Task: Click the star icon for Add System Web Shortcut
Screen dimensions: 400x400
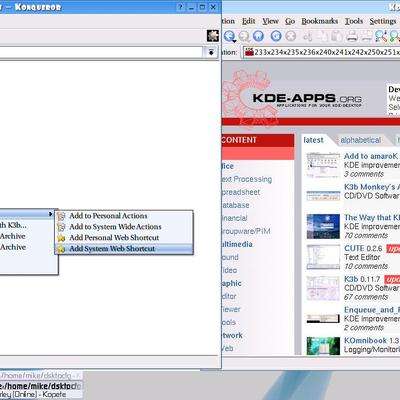Action: click(61, 249)
